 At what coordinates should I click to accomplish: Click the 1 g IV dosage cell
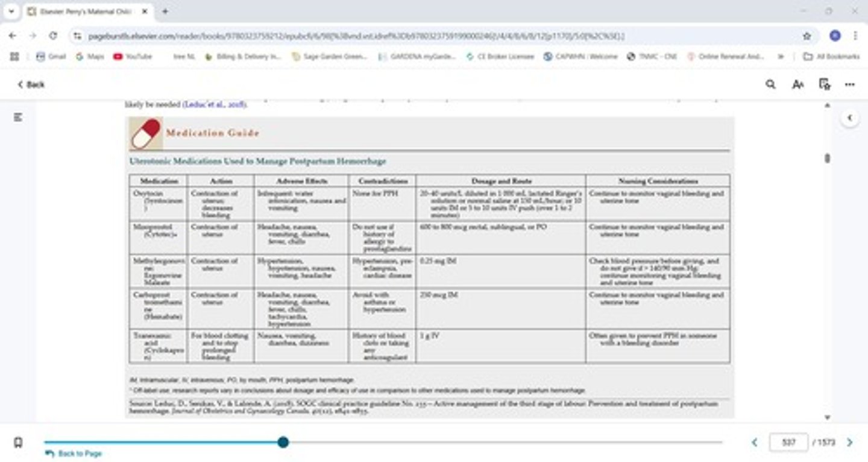500,346
